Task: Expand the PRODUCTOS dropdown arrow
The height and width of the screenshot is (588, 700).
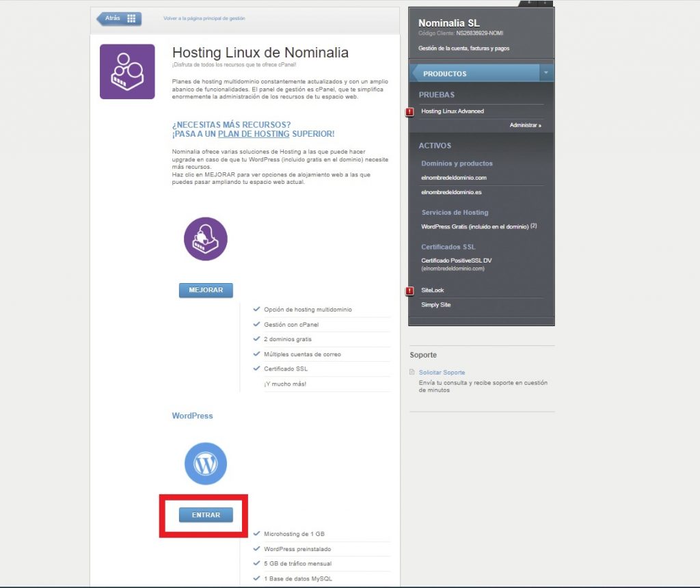Action: (546, 72)
